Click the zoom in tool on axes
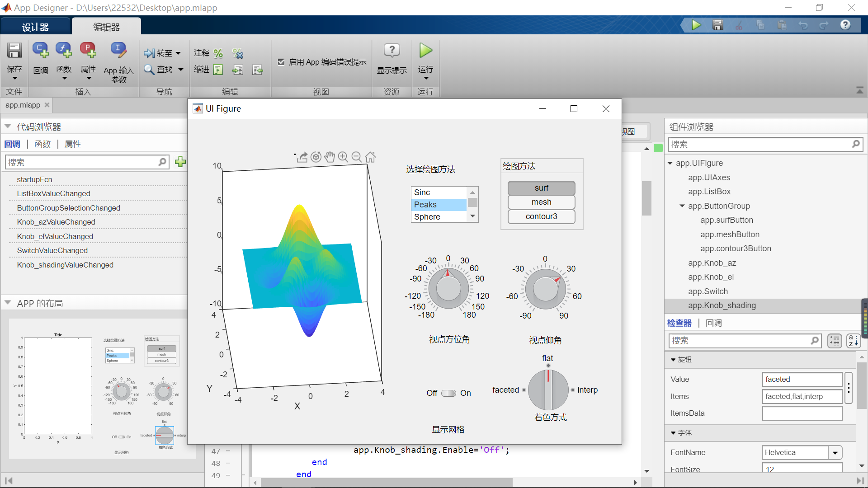 (x=343, y=157)
